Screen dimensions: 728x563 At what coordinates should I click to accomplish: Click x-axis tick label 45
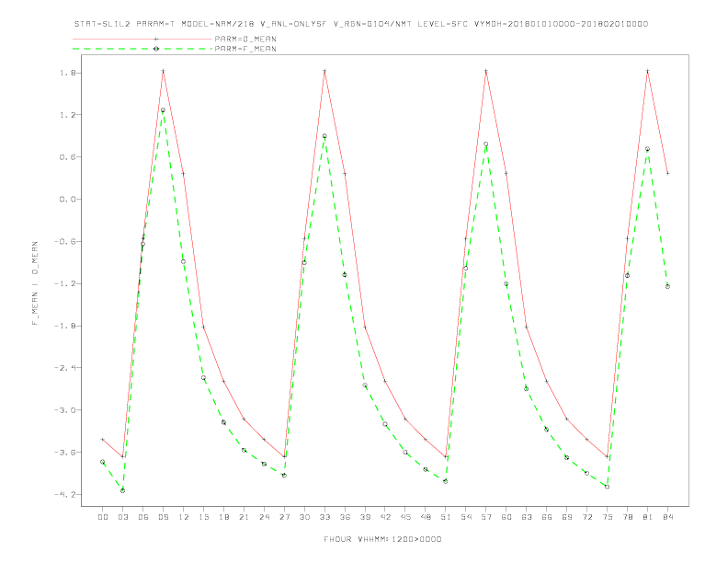(405, 517)
